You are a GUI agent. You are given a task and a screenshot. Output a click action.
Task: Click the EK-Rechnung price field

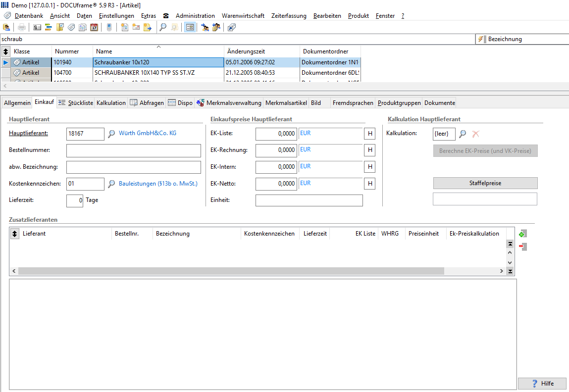(x=276, y=150)
